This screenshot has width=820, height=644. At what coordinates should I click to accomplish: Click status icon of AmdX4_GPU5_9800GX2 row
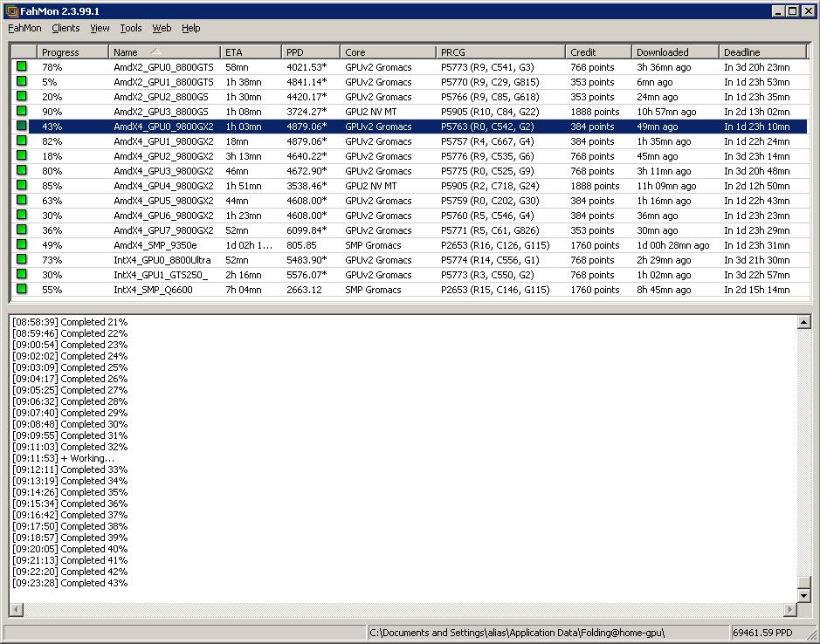(22, 200)
